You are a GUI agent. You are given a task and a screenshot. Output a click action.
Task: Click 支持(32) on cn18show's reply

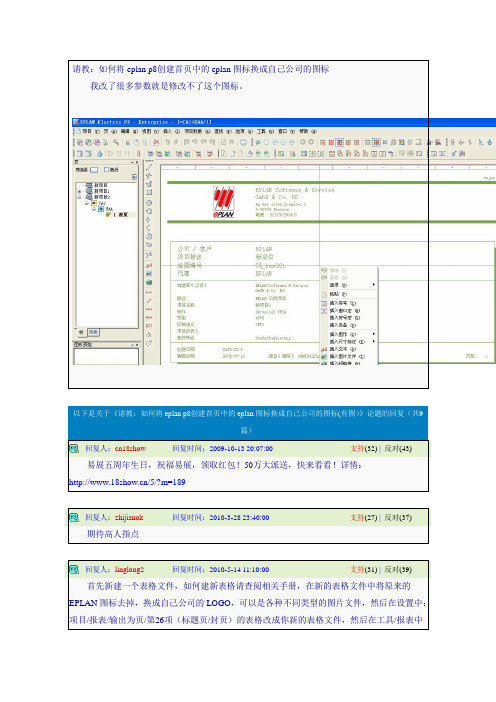363,448
